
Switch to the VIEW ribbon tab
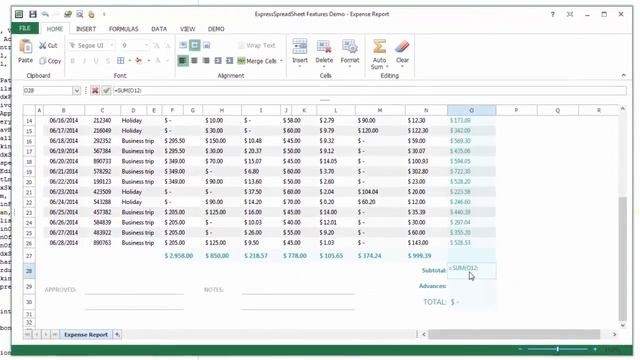point(187,29)
